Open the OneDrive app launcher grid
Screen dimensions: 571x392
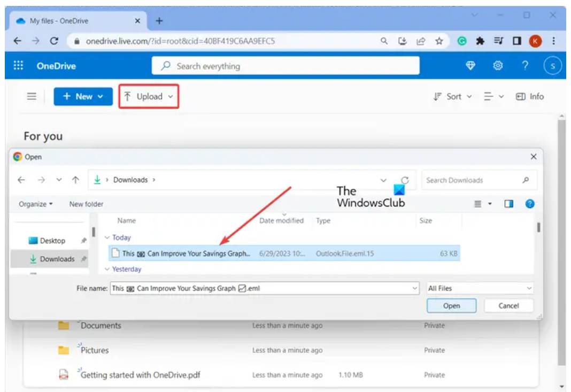18,66
